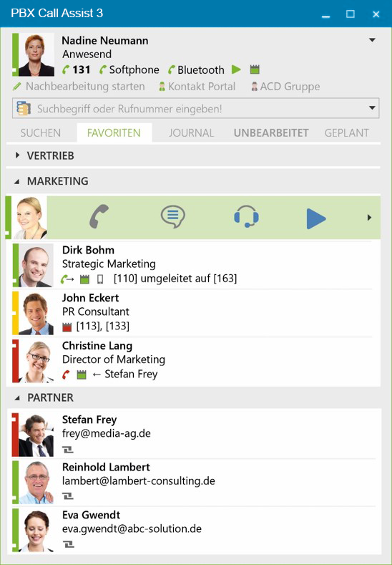
Task: Click Nadine Neumann's green calendar icon
Action: tap(255, 69)
